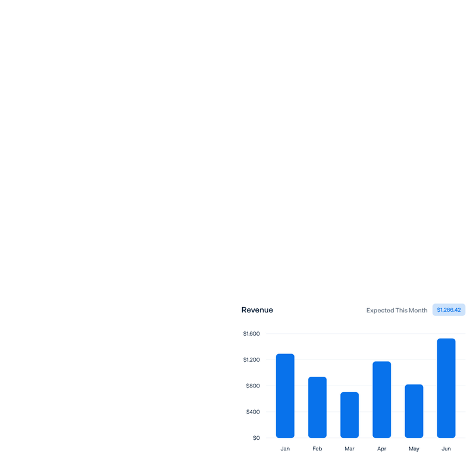Click the May x-axis label
The width and height of the screenshot is (476, 463).
(414, 449)
